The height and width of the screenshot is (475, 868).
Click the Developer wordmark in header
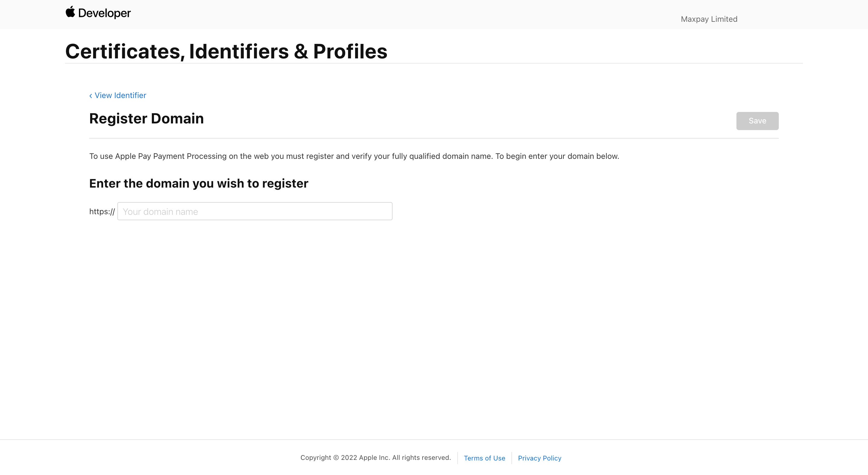(104, 13)
